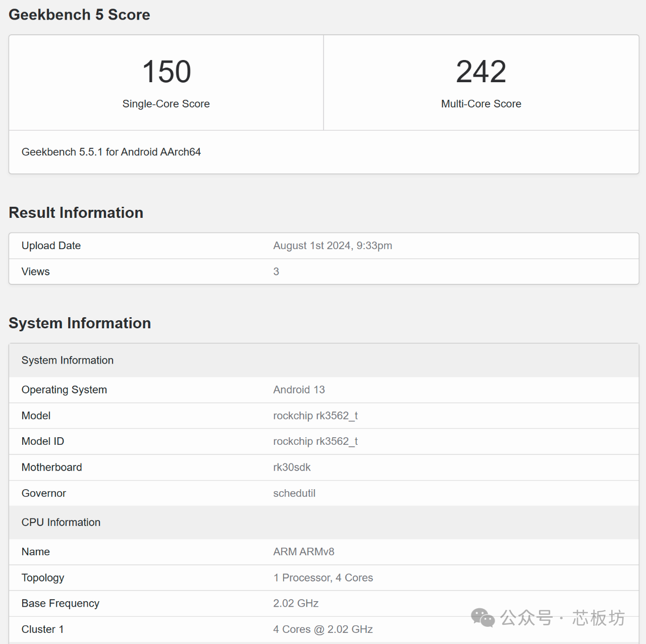Click the WeChat logo watermark icon
This screenshot has width=646, height=644.
point(482,618)
